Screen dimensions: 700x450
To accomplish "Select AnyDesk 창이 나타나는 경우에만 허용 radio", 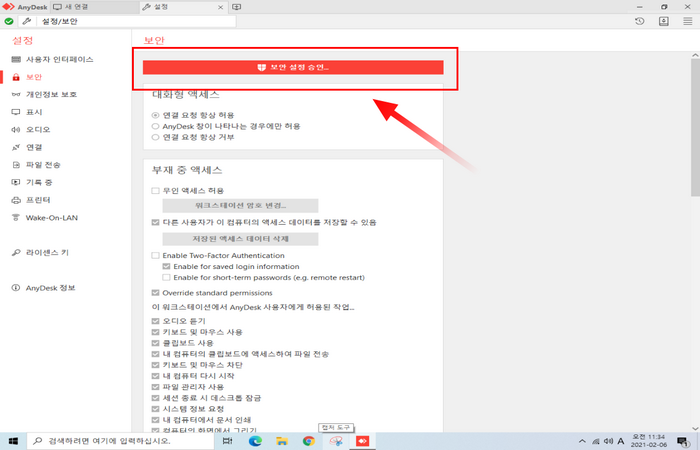I will coord(155,126).
